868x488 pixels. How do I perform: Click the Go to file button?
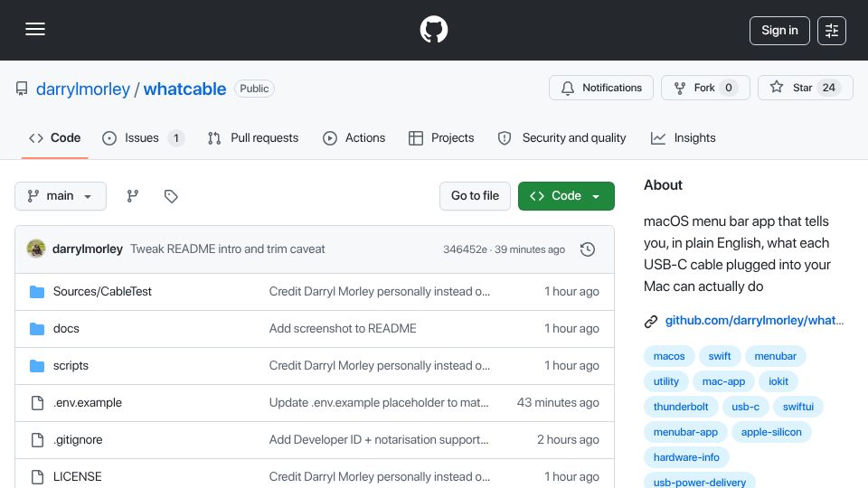point(475,196)
